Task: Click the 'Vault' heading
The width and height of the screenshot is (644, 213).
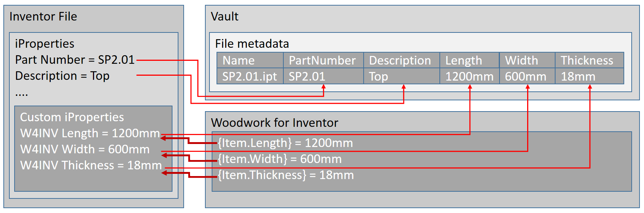Action: tap(224, 16)
